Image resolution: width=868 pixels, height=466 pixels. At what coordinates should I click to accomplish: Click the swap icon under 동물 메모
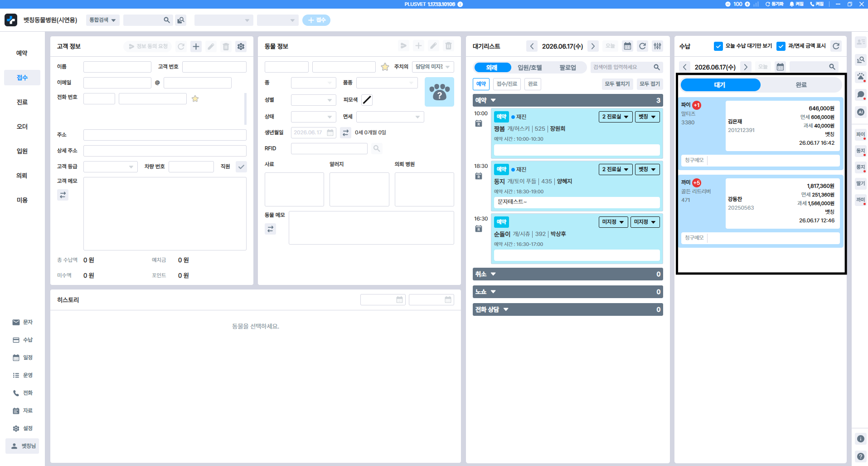270,229
